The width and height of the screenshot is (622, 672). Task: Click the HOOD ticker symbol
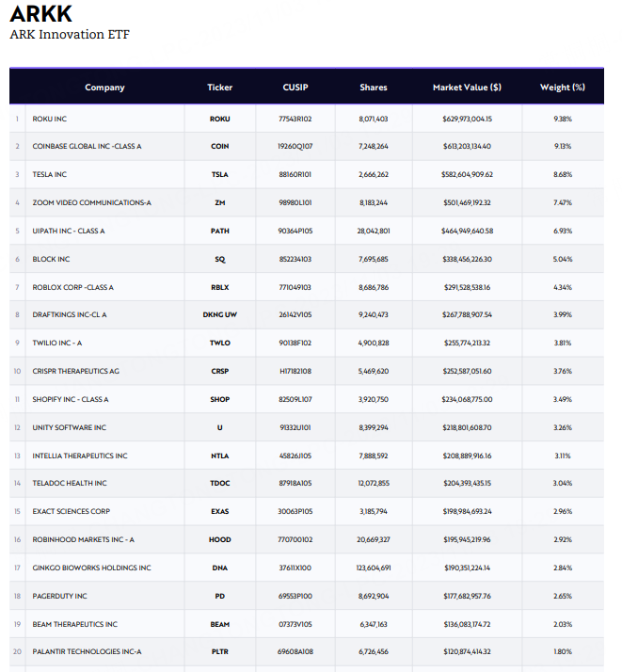220,540
